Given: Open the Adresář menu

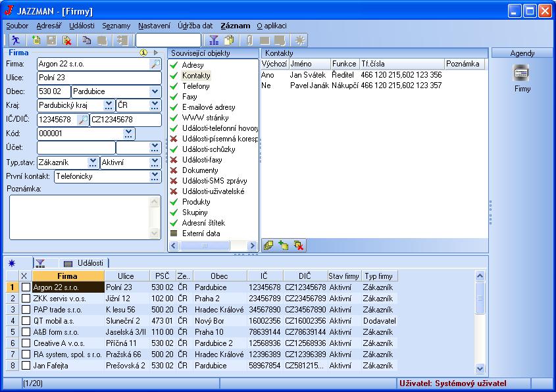Looking at the screenshot, I should (49, 26).
